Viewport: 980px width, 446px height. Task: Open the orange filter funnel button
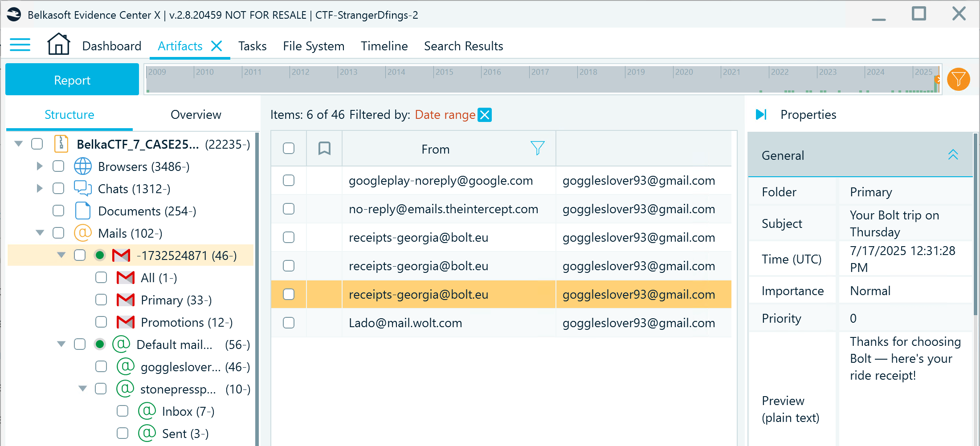pos(959,79)
